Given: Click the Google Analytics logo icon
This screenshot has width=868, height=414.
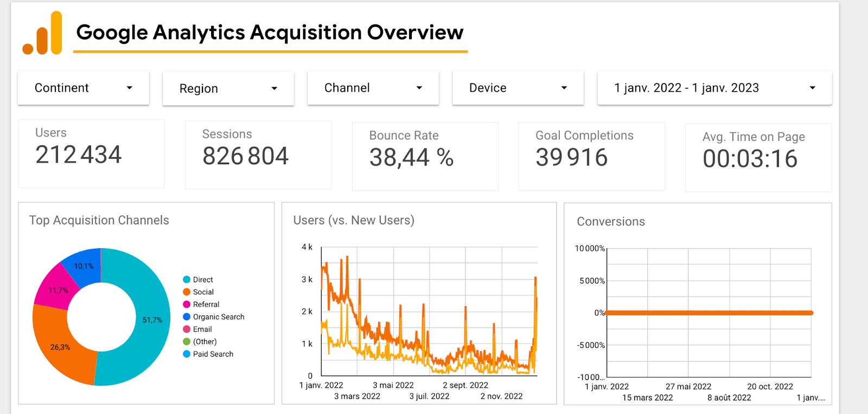Looking at the screenshot, I should point(42,33).
